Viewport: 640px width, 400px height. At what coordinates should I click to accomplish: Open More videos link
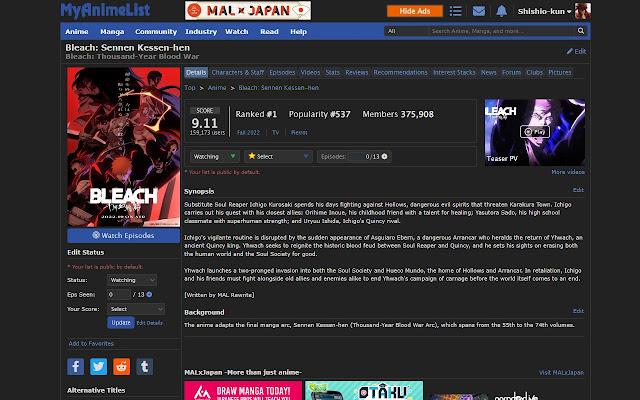point(568,172)
